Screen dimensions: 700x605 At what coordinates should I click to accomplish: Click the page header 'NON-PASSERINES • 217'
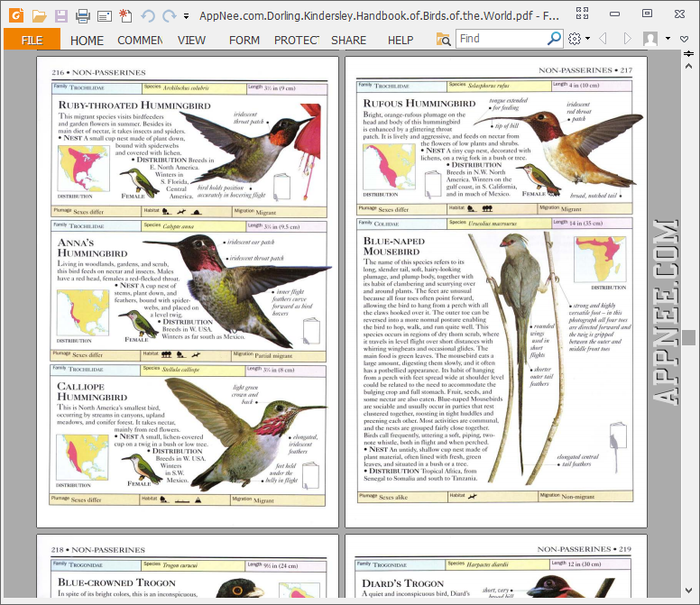[585, 70]
